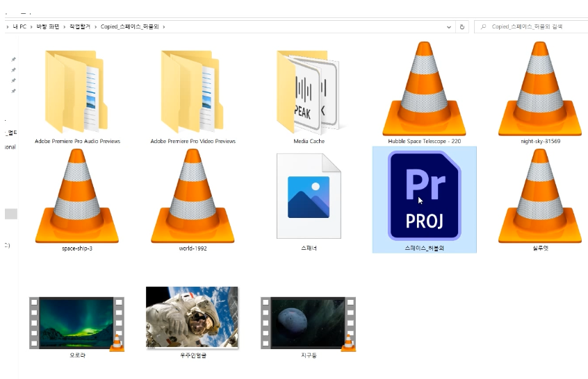Expand chevron after 바탕 화면 breadcrumb
The height and width of the screenshot is (379, 588).
[x=65, y=27]
